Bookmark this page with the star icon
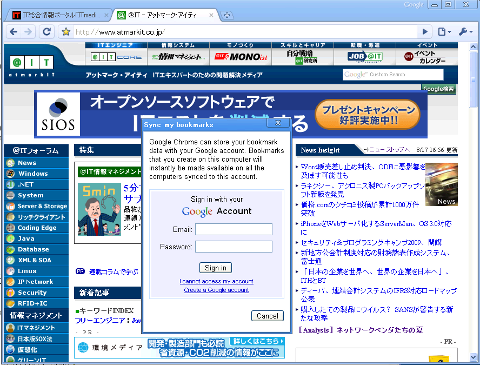Screen dimensions: 480x365 (66, 32)
